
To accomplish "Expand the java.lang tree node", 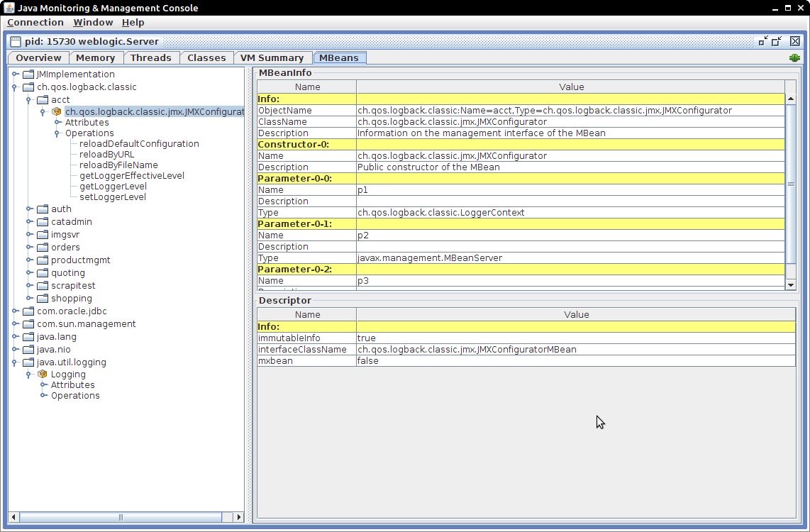I will (16, 337).
